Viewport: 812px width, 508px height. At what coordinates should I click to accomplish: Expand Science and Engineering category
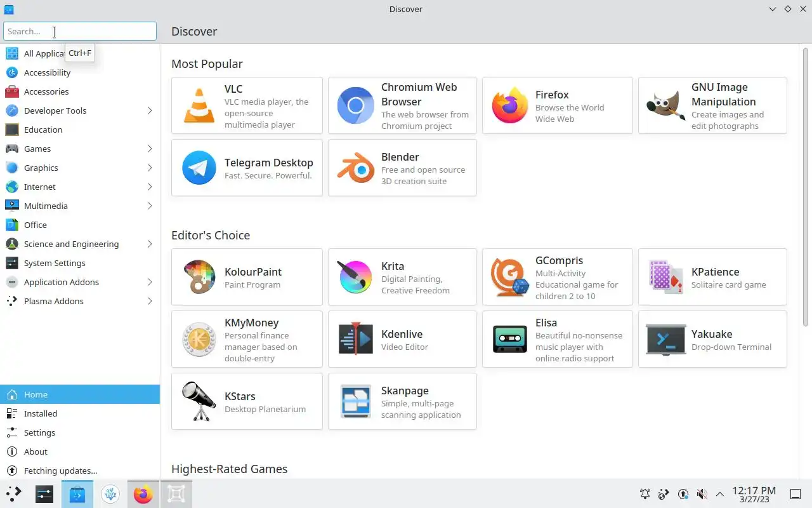[150, 244]
